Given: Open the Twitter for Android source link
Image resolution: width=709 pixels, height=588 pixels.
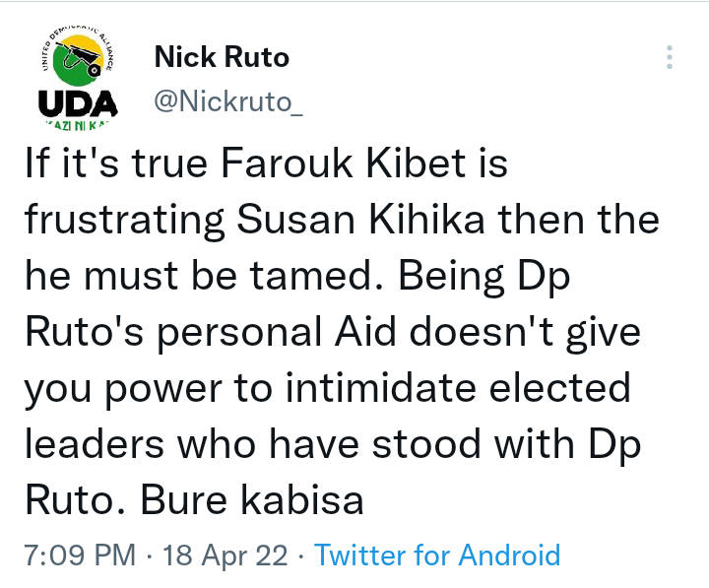Looking at the screenshot, I should coord(437,555).
